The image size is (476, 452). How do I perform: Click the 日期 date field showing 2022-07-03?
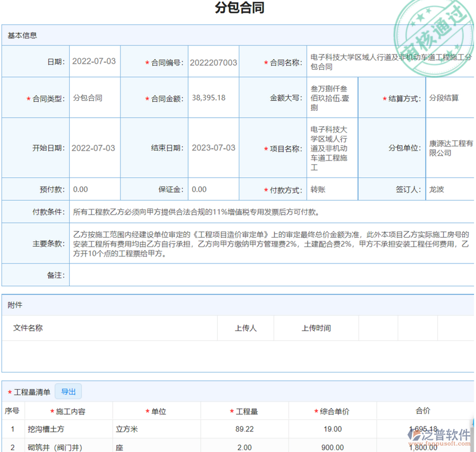pyautogui.click(x=94, y=61)
